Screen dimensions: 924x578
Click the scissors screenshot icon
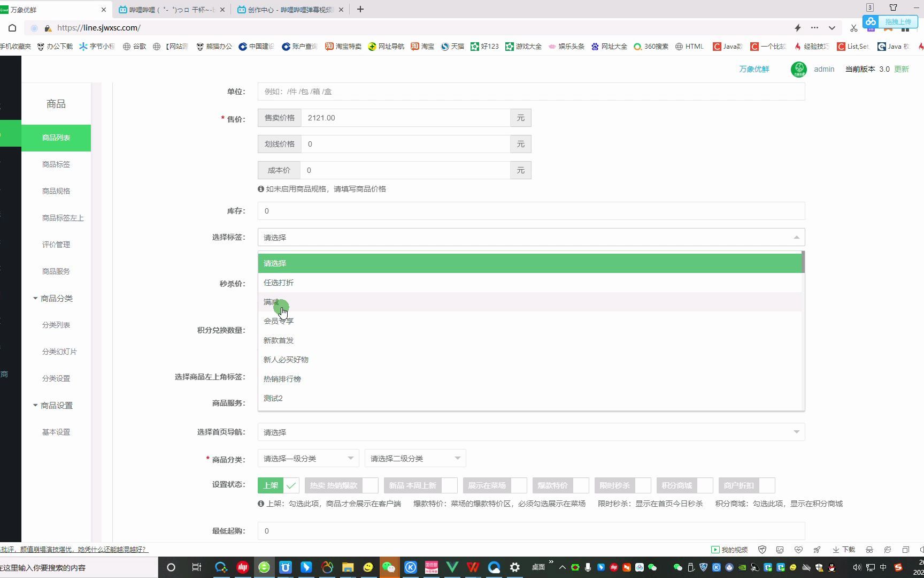pos(853,28)
